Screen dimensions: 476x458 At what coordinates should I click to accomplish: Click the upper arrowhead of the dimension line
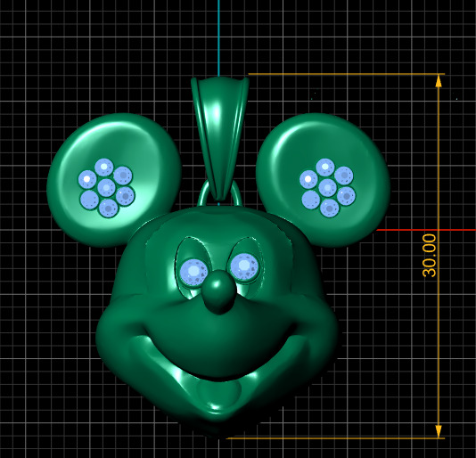pos(439,81)
